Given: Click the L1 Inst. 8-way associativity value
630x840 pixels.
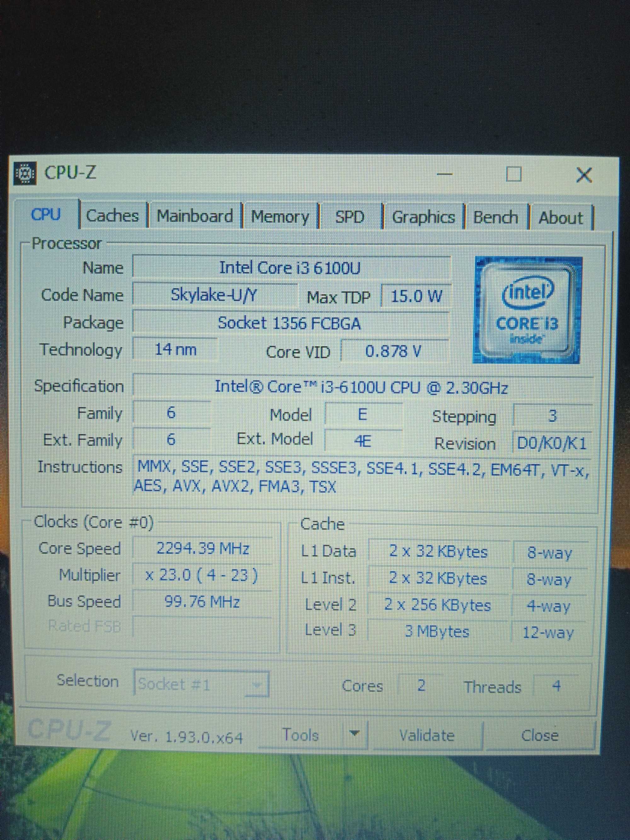Looking at the screenshot, I should (x=549, y=580).
